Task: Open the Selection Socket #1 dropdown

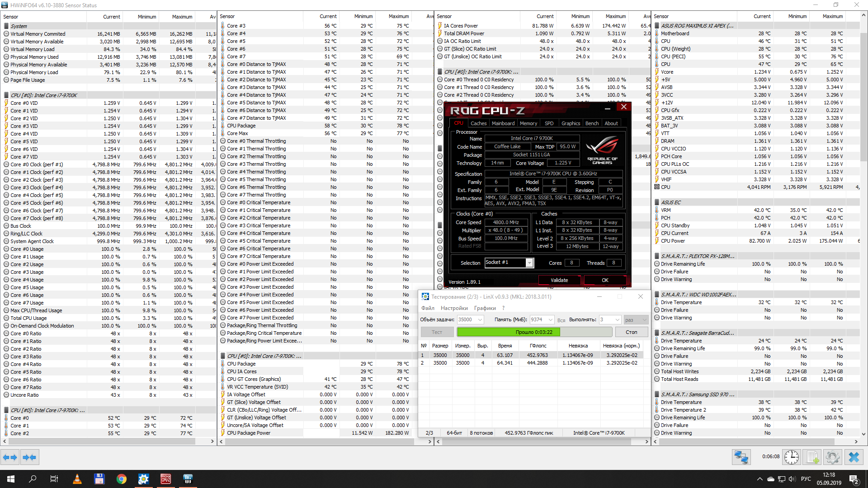Action: 529,263
